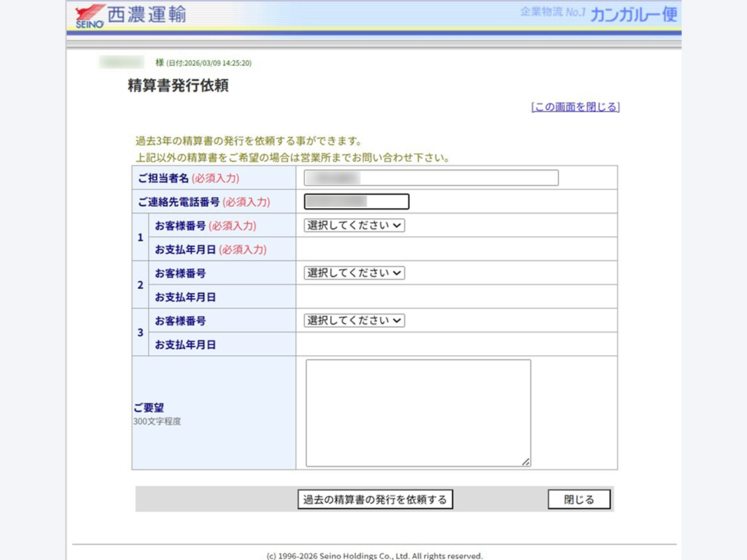The height and width of the screenshot is (560, 747).
Task: Click the この画面を閉じる link
Action: coord(576,107)
